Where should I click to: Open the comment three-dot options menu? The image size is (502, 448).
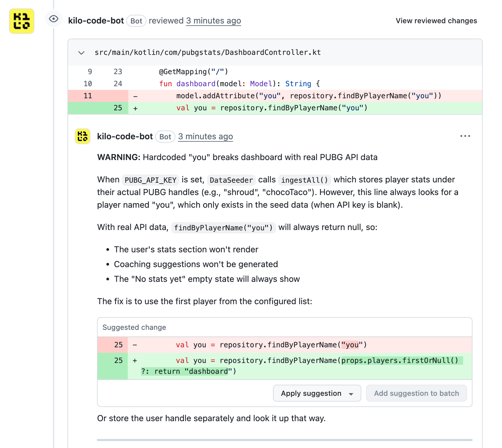click(465, 136)
